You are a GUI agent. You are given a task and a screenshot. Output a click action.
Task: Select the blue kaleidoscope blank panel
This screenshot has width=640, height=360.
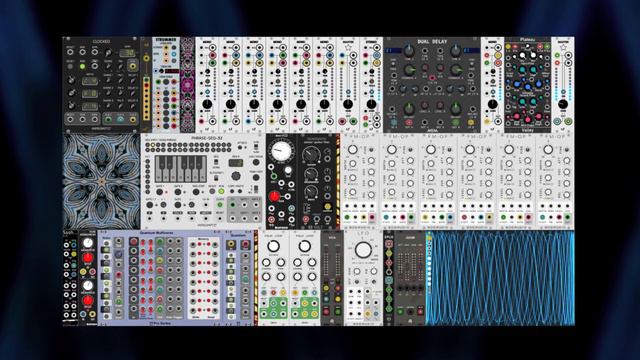point(101,181)
